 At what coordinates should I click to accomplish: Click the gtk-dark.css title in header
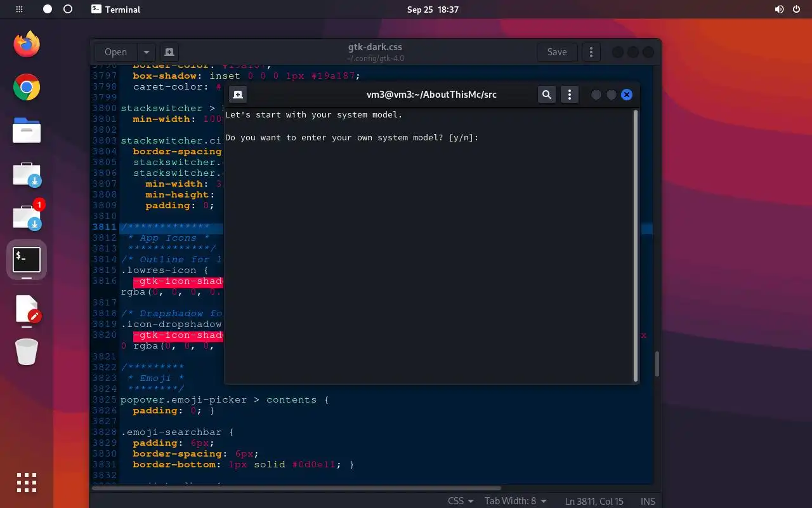[375, 47]
